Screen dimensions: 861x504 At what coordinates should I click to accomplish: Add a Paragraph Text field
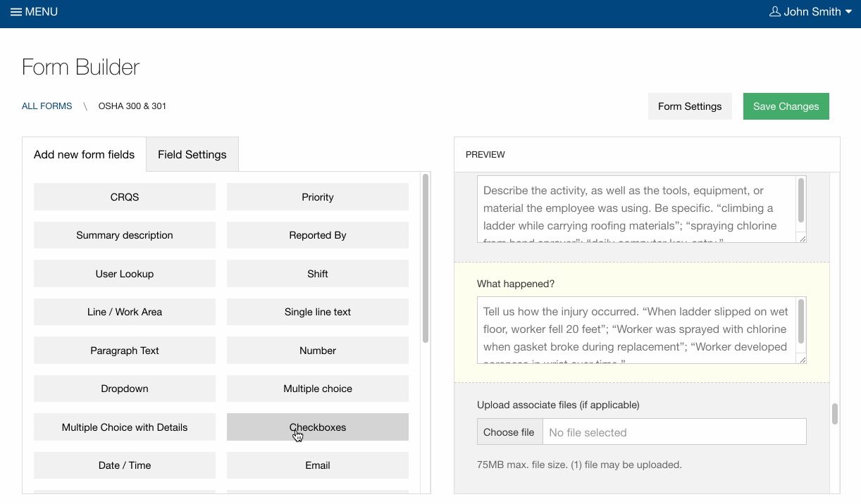coord(125,351)
